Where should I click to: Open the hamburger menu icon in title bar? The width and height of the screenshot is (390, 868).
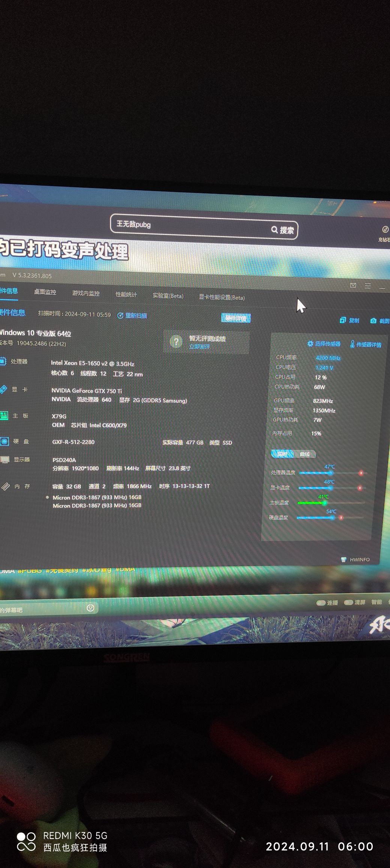[x=368, y=286]
